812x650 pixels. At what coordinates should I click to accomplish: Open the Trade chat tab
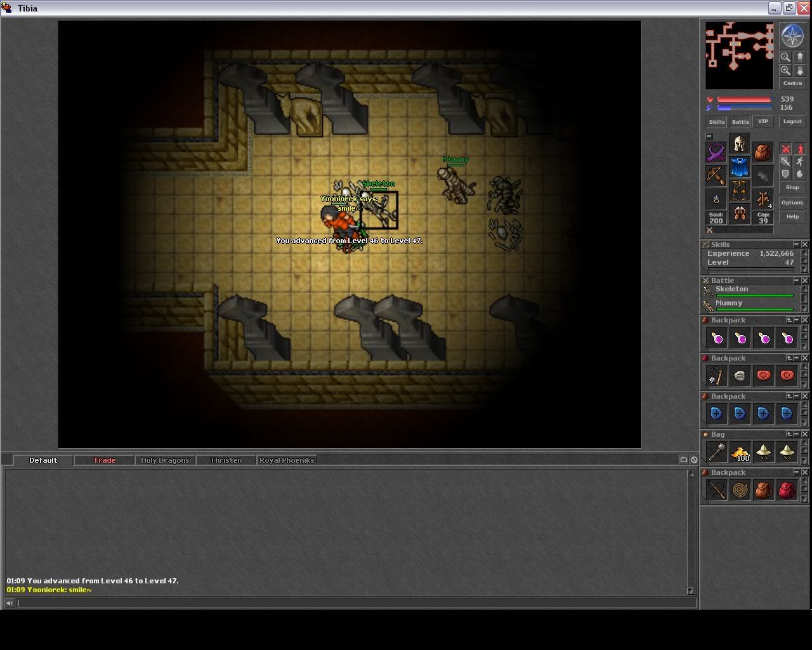[x=105, y=460]
